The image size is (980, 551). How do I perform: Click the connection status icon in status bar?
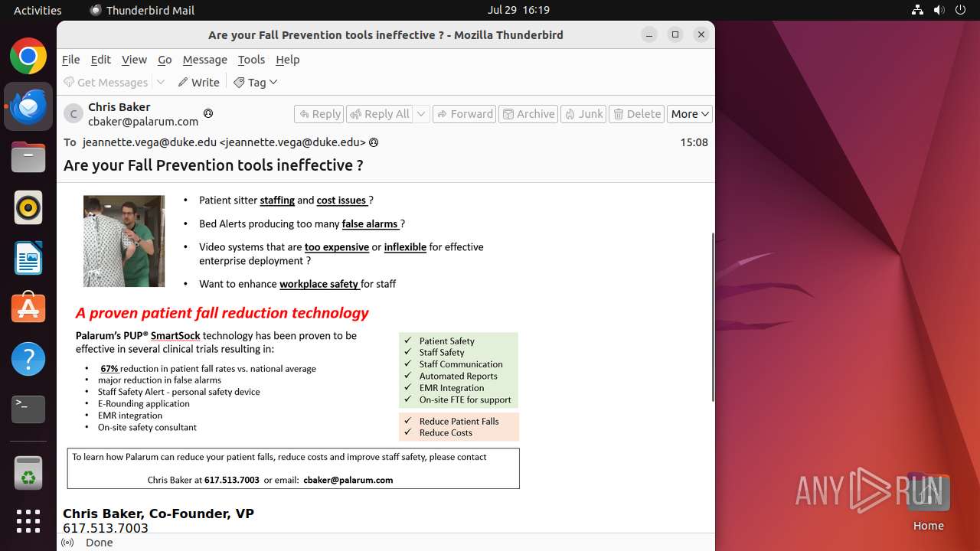[x=67, y=543]
